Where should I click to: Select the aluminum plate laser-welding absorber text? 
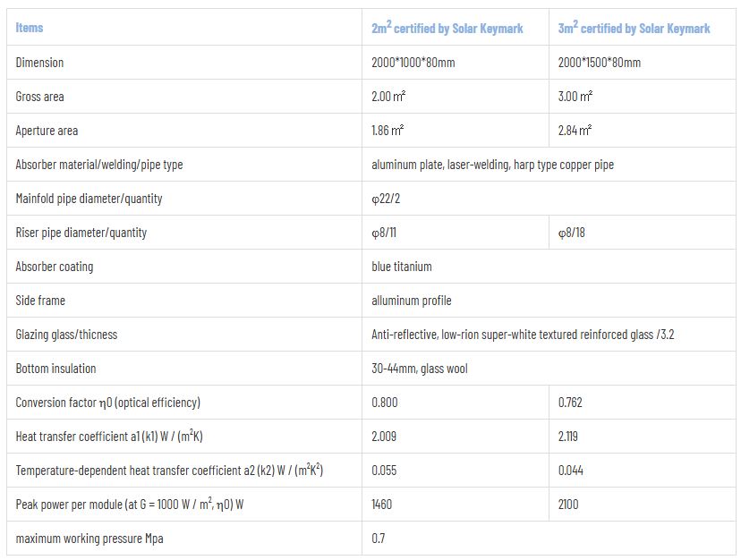click(492, 165)
